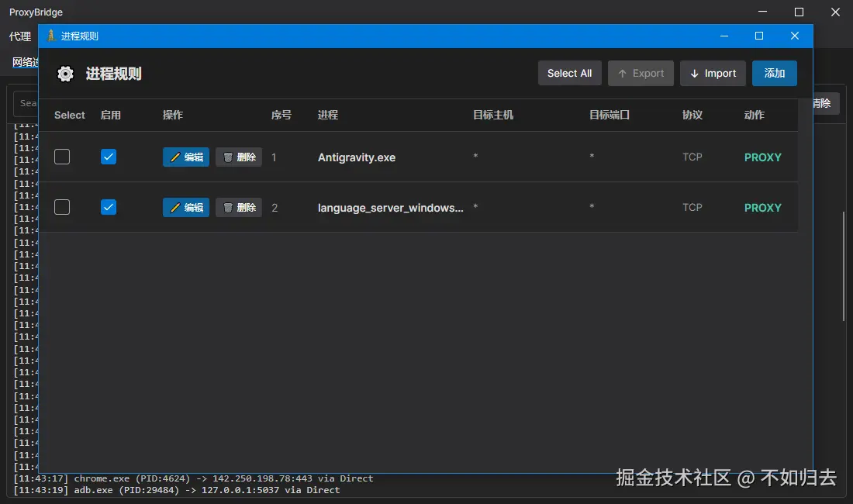853x504 pixels.
Task: Click the Antigravity.exe process name
Action: [x=357, y=157]
